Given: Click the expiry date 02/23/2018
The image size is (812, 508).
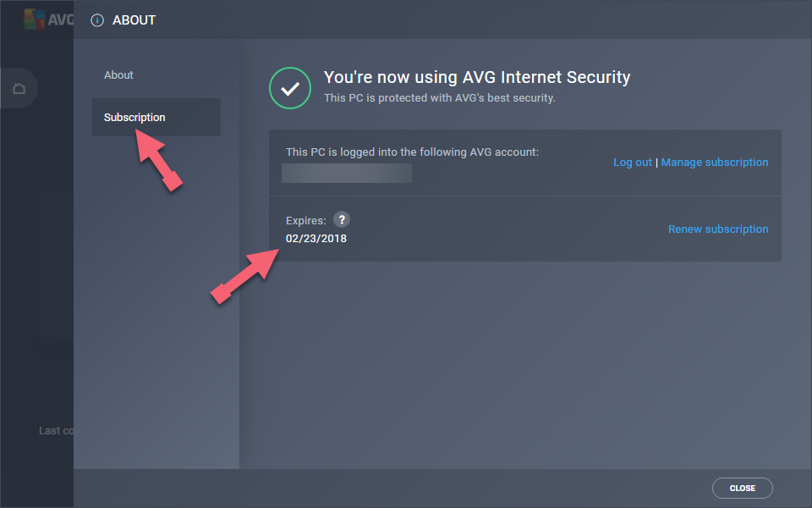Looking at the screenshot, I should click(x=315, y=239).
